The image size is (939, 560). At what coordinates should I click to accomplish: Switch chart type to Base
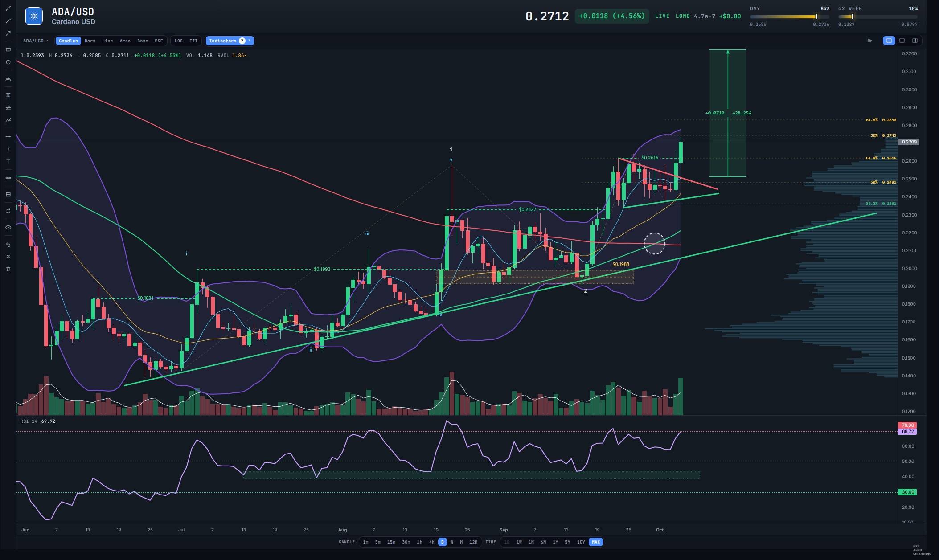pos(143,41)
